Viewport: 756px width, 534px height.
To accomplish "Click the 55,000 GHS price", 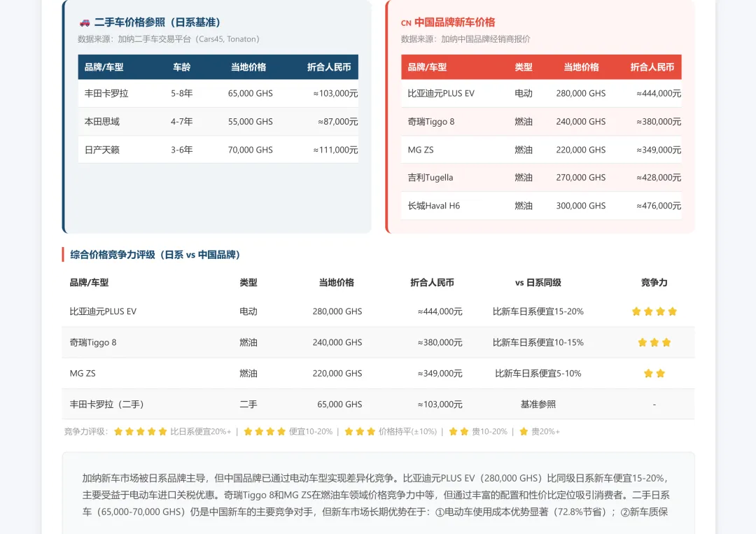I will [x=250, y=122].
